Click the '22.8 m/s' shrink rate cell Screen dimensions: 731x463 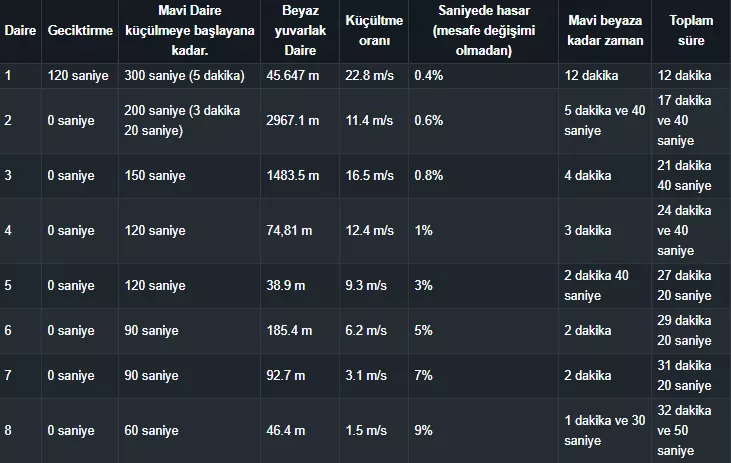click(366, 75)
